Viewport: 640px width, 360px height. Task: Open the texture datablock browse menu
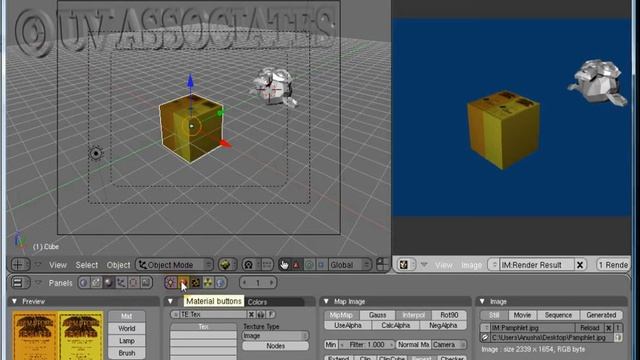tap(176, 315)
